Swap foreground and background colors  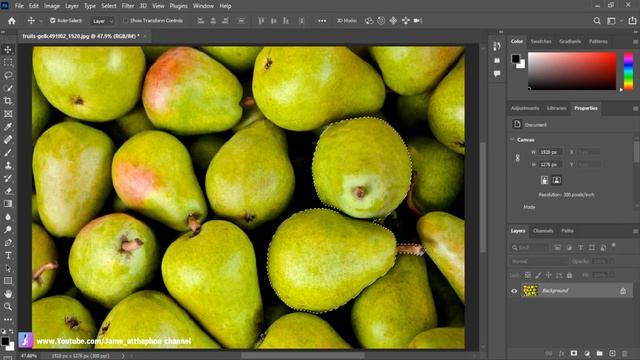coord(11,331)
